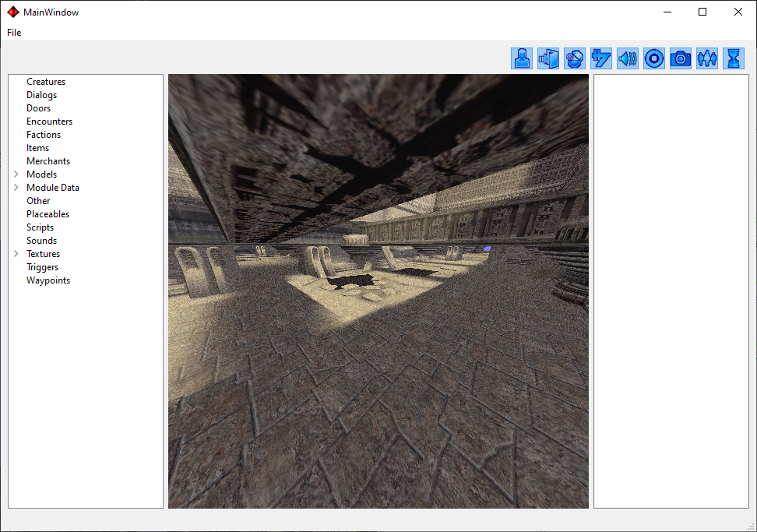757x532 pixels.
Task: Toggle the door toolbar icon
Action: [x=548, y=58]
